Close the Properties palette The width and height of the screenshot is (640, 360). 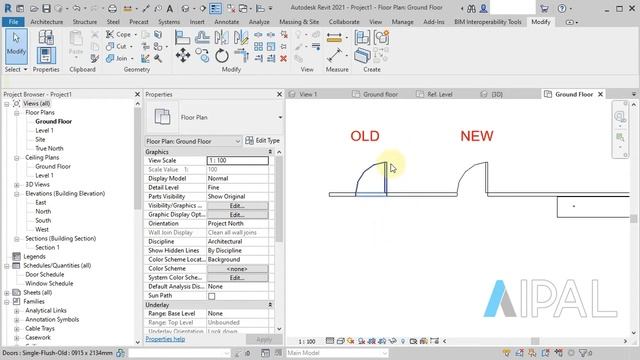pyautogui.click(x=279, y=94)
